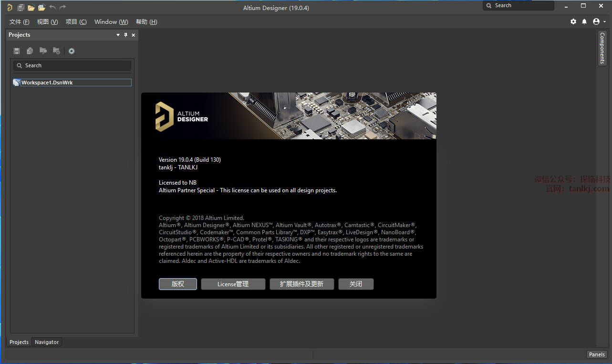Close the Projects panel

134,35
